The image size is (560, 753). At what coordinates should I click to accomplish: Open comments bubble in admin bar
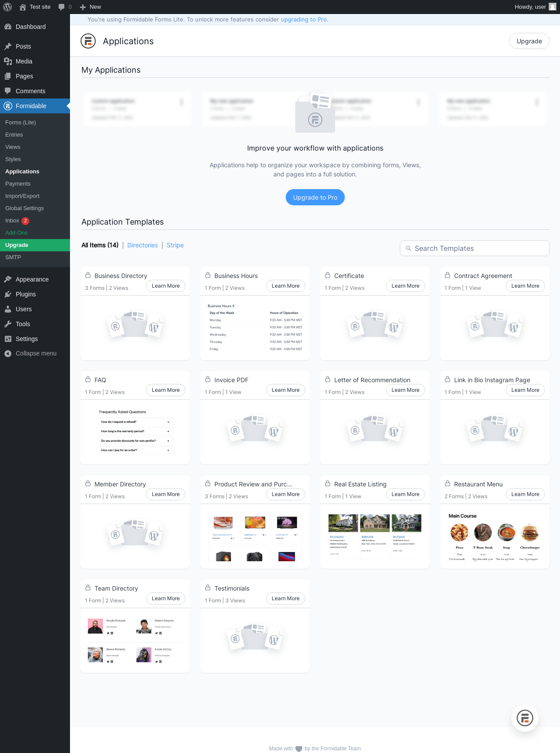(x=61, y=7)
